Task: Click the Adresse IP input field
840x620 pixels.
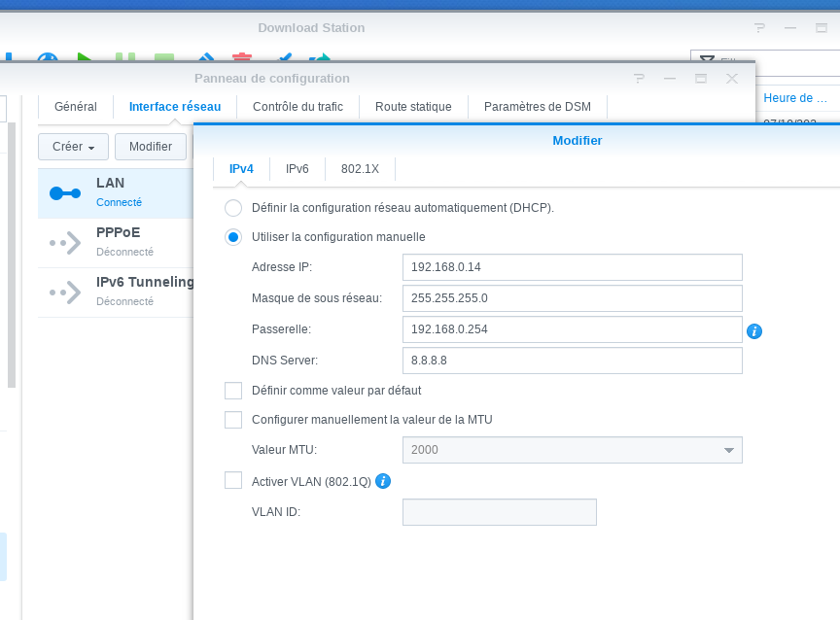Action: pos(572,267)
